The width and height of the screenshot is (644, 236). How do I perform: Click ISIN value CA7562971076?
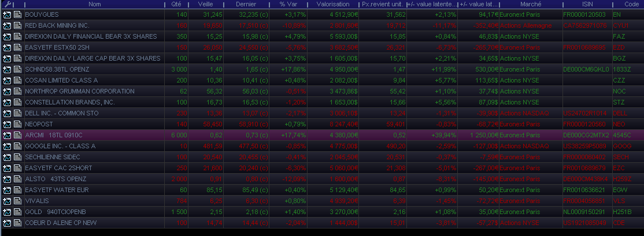pyautogui.click(x=585, y=26)
